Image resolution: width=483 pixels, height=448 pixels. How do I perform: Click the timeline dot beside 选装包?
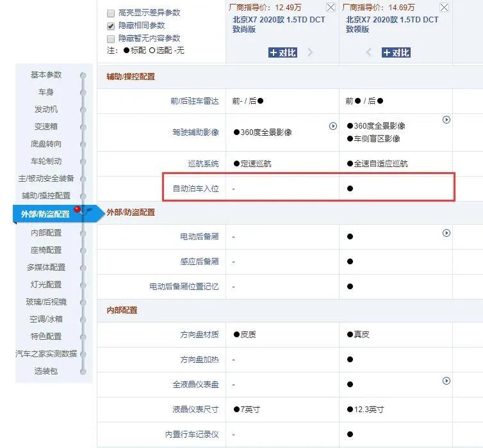[x=83, y=371]
